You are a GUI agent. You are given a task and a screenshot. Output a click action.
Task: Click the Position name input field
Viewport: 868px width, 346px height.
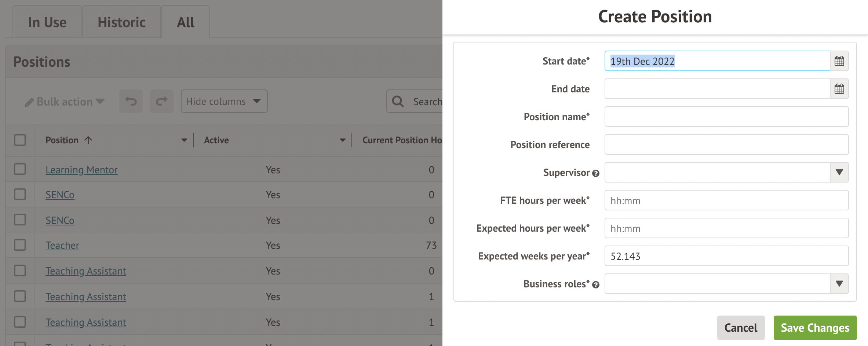pyautogui.click(x=726, y=117)
